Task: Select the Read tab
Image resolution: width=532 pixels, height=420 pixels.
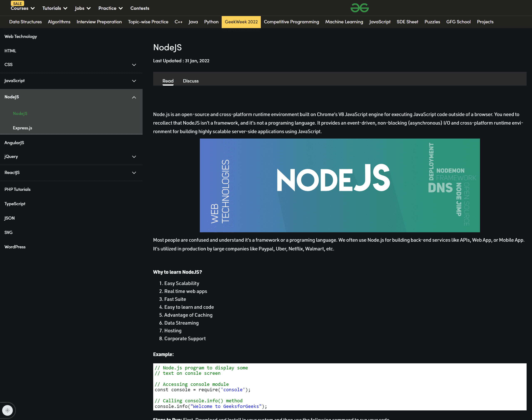Action: (168, 81)
